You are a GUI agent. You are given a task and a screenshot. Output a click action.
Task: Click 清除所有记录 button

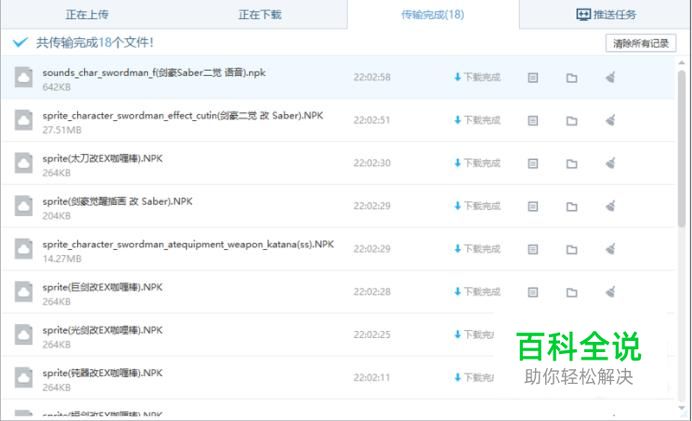[641, 43]
